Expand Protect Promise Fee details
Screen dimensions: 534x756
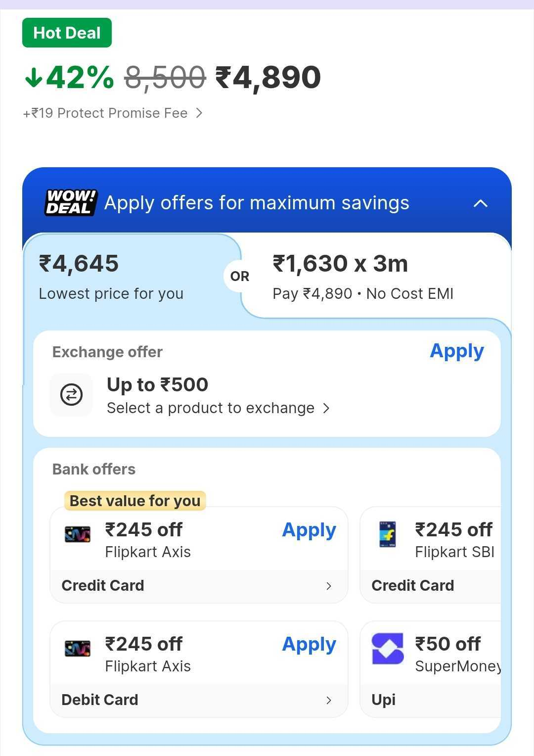(x=199, y=113)
